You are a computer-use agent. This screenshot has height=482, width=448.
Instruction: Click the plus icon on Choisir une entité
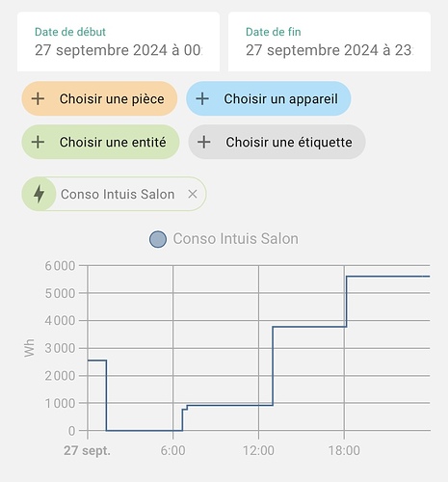click(x=38, y=142)
